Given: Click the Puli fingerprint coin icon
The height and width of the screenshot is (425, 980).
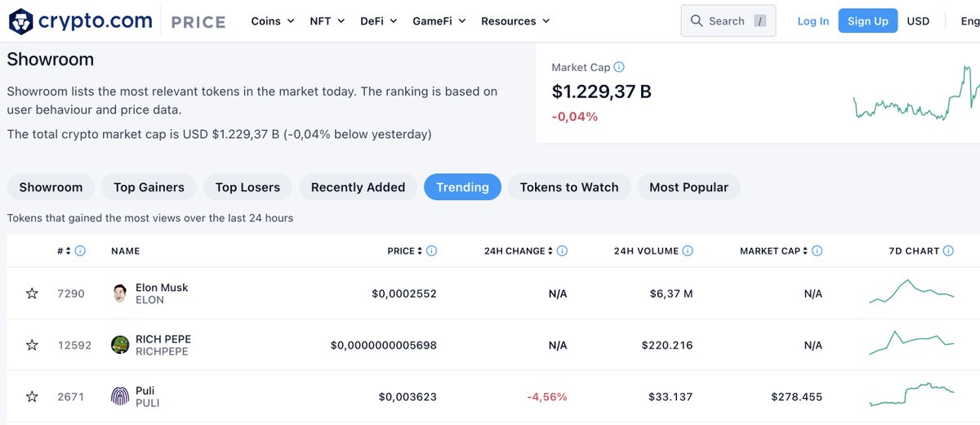Looking at the screenshot, I should coord(120,396).
